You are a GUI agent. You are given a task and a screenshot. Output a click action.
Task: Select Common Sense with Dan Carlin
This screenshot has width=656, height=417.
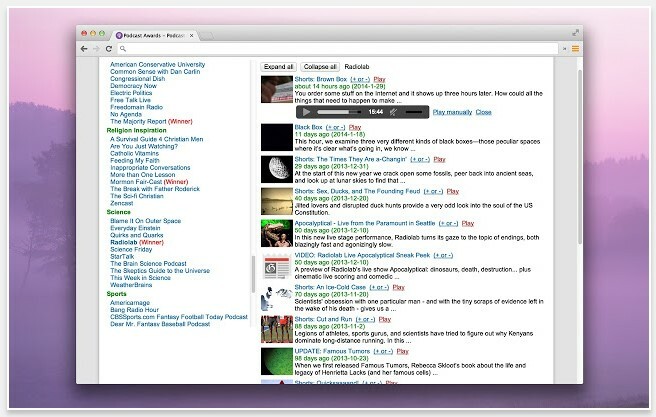[155, 72]
